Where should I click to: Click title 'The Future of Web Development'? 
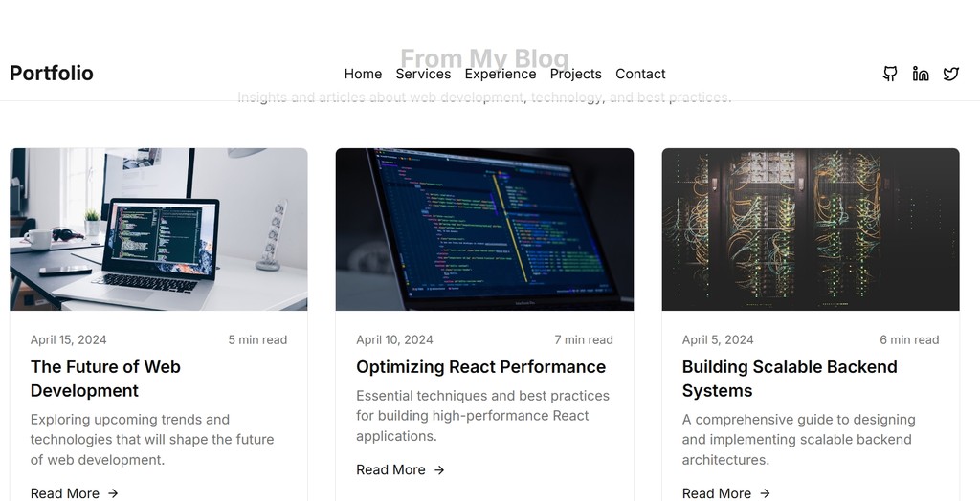click(x=105, y=379)
